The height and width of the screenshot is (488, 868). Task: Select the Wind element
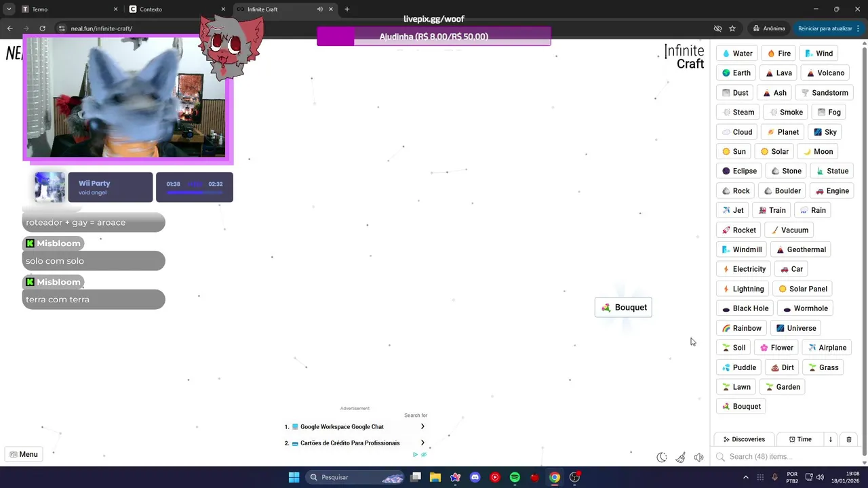[x=818, y=54]
